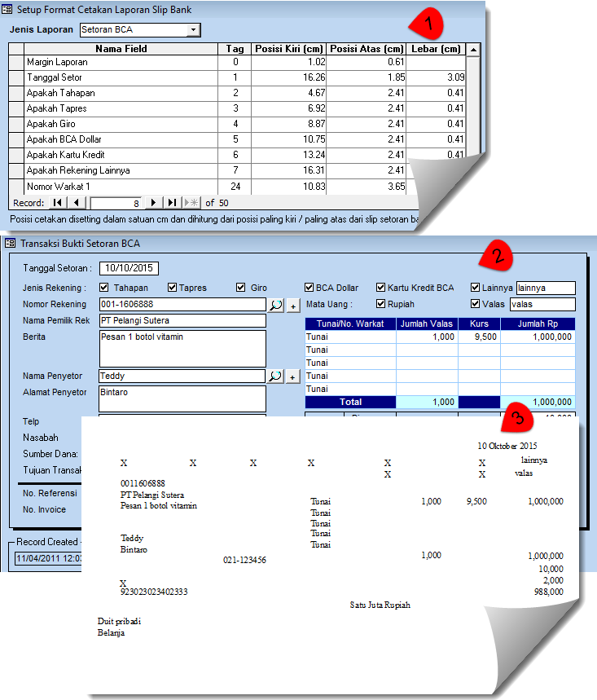
Task: Click the Kurs value 9,500 cell
Action: pyautogui.click(x=479, y=337)
